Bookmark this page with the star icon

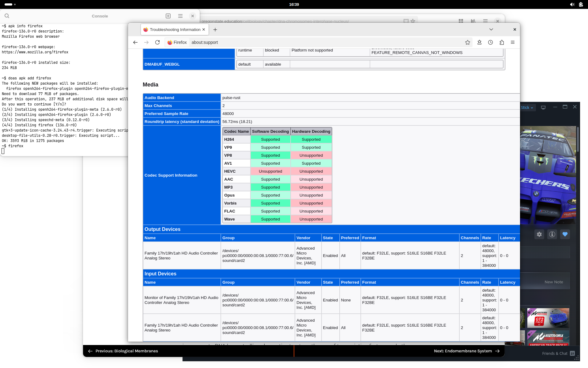(467, 42)
